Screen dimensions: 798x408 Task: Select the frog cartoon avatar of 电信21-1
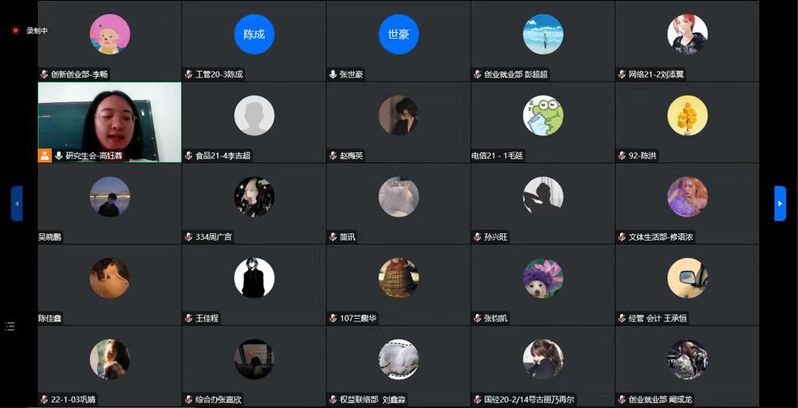pyautogui.click(x=543, y=115)
